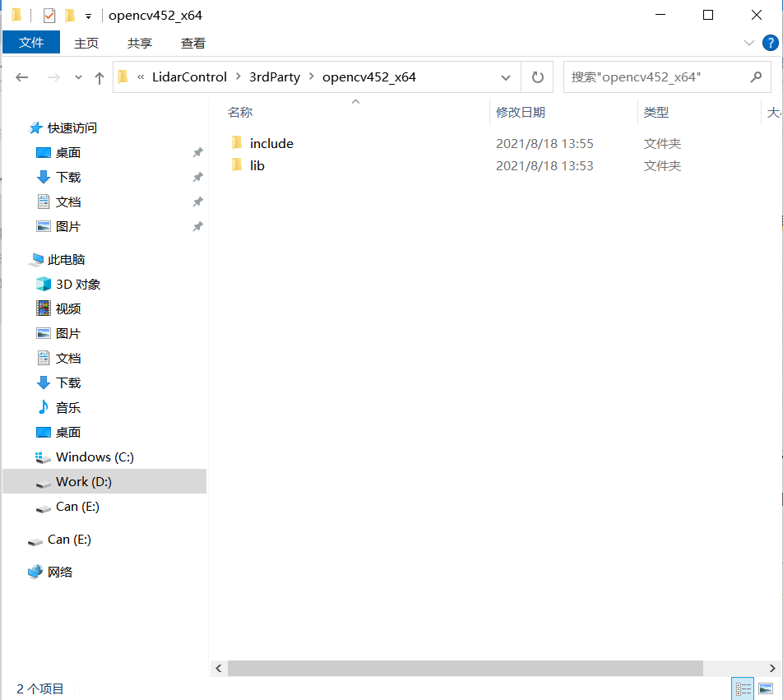Image resolution: width=783 pixels, height=700 pixels.
Task: Open the 文件 ribbon tab
Action: 31,43
